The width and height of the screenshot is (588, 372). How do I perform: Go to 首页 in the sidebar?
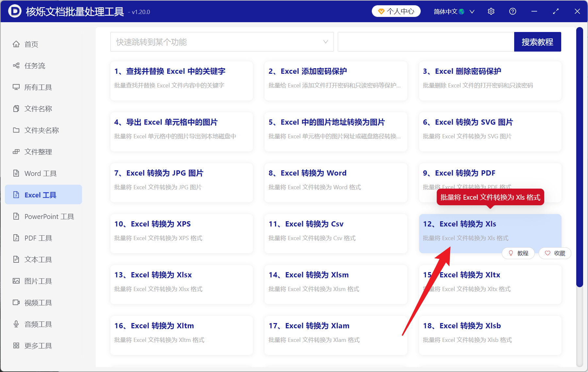pyautogui.click(x=43, y=44)
